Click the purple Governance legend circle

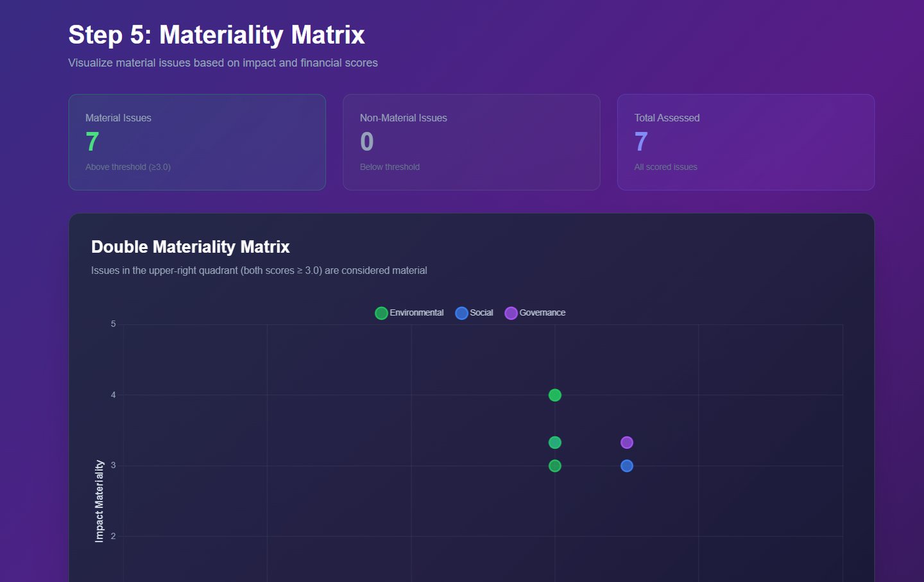pyautogui.click(x=511, y=313)
